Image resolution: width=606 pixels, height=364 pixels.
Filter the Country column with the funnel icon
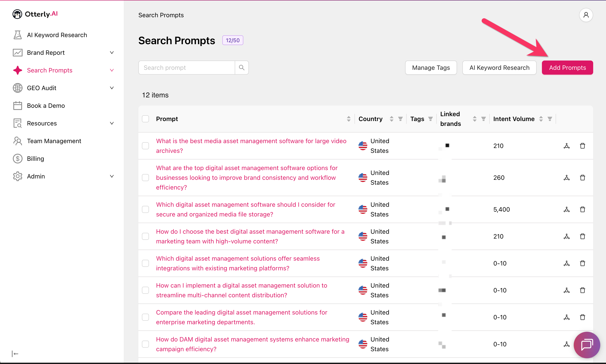tap(400, 119)
